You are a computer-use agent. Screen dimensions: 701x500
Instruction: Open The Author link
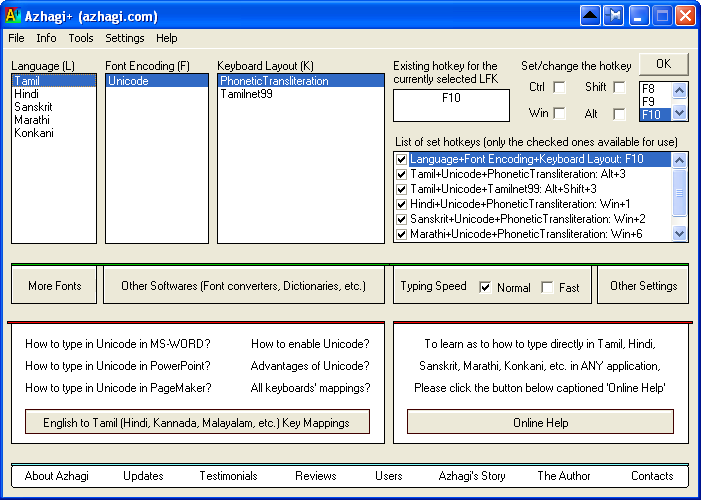[x=564, y=476]
